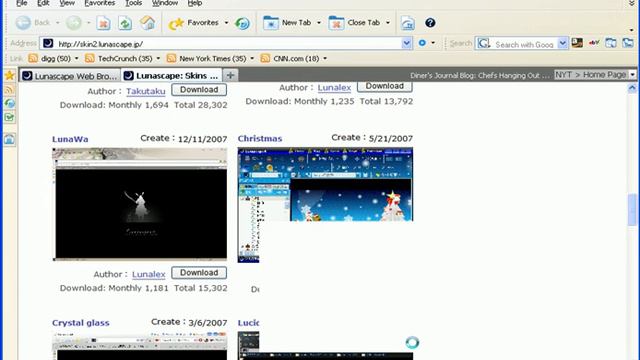This screenshot has height=360, width=640.
Task: Open the Help question mark icon
Action: point(430,23)
